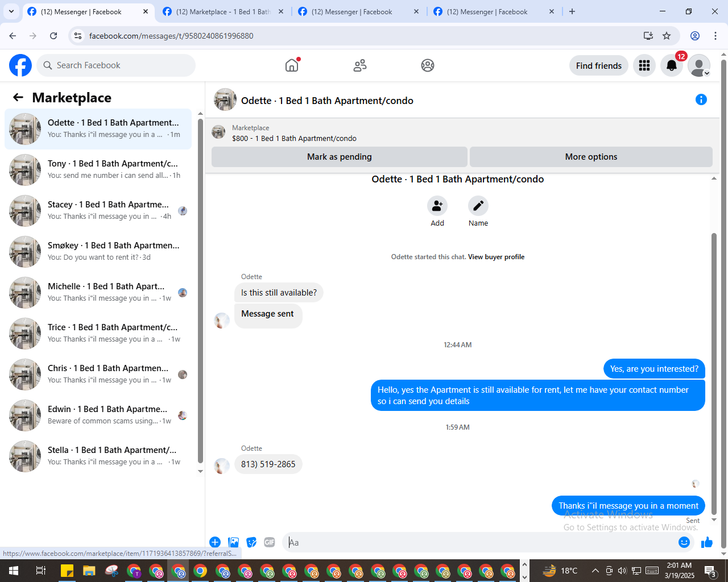Open the Michelle conversation
The width and height of the screenshot is (728, 582).
click(x=98, y=293)
